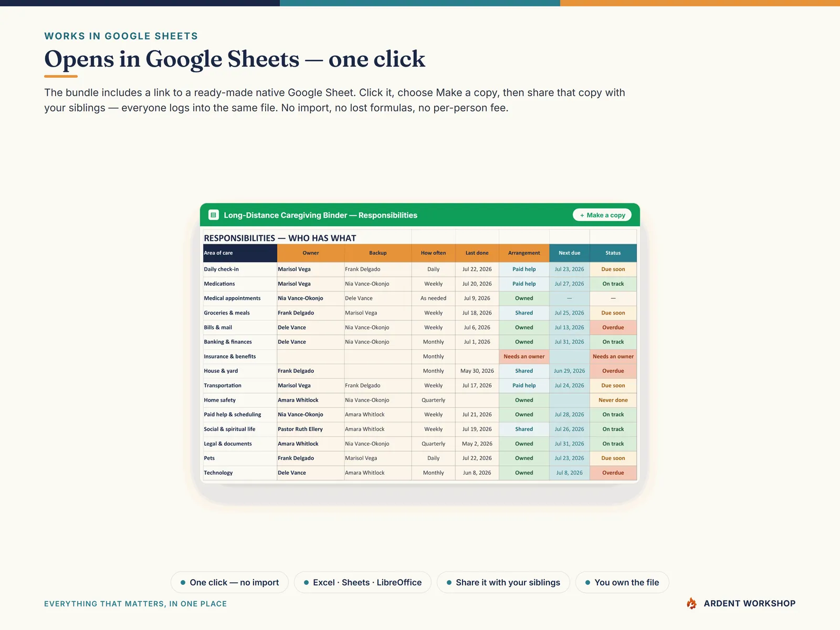
Task: Click the Jun 8, 2026 last done cell
Action: (477, 473)
